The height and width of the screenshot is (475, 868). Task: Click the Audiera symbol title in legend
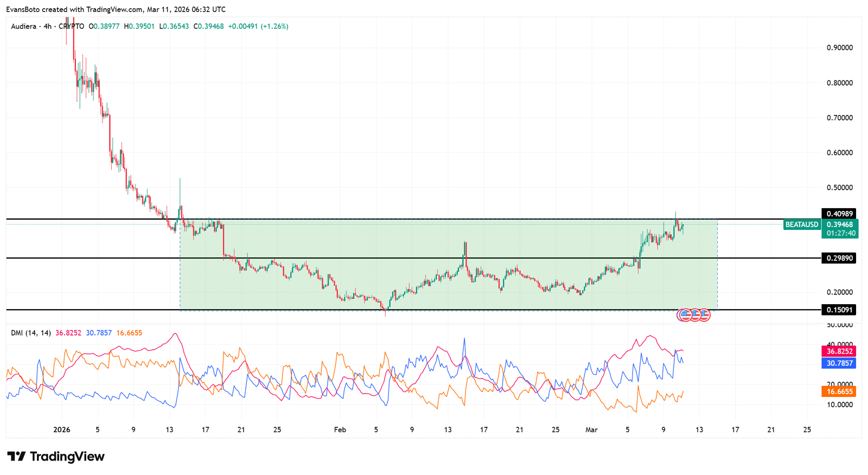[24, 26]
